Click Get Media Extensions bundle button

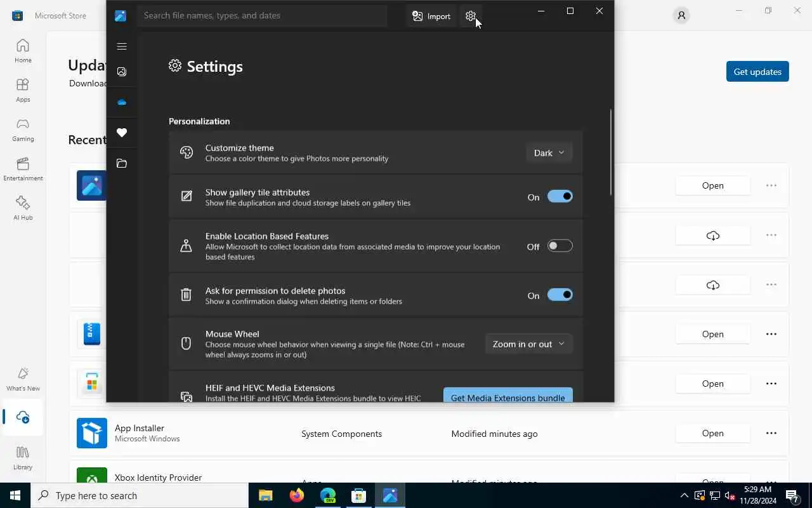pyautogui.click(x=507, y=396)
